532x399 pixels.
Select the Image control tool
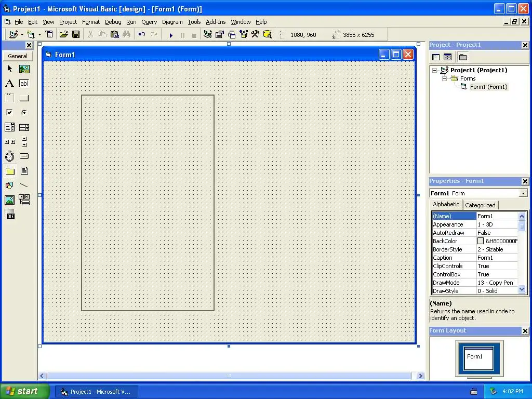(x=9, y=200)
